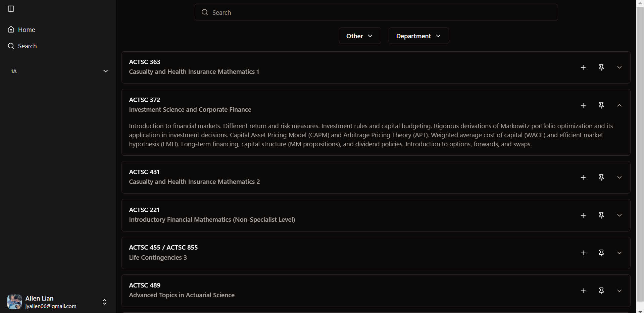Screen dimensions: 644x313
Task: Click 'Investment Science and Corporate Finance' title
Action: click(190, 110)
